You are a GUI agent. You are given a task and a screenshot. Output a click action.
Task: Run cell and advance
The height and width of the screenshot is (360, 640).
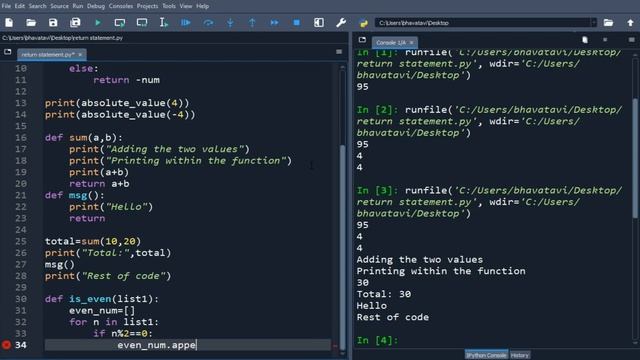[142, 23]
